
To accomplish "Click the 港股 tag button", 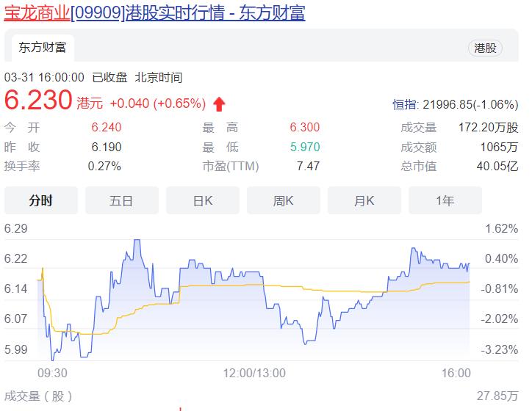I will 485,48.
